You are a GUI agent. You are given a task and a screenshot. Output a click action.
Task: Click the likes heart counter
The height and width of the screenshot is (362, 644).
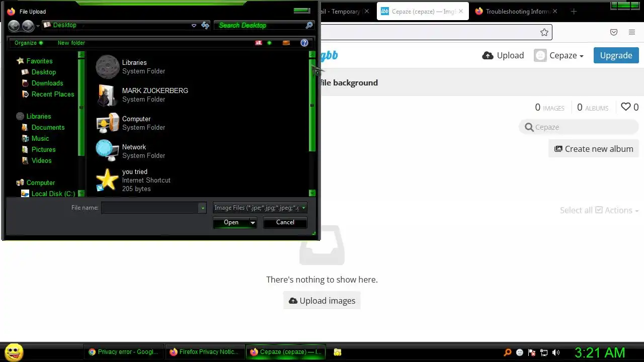[629, 107]
